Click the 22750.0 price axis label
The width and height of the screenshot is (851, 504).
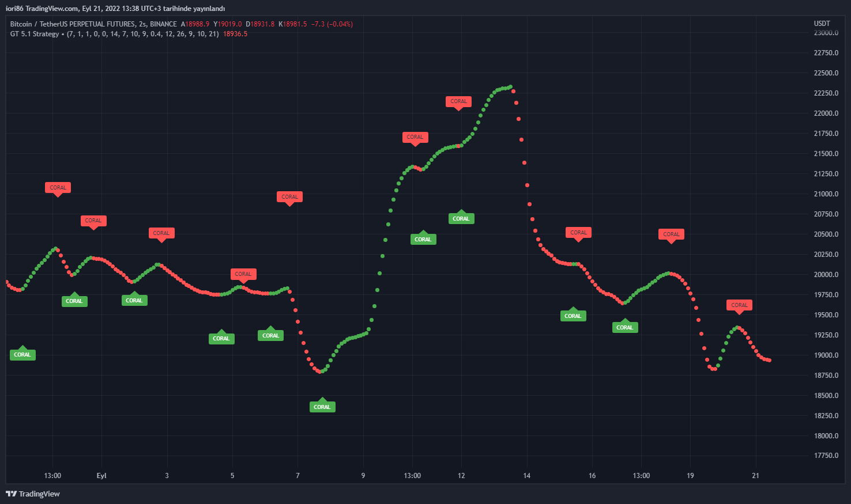[826, 53]
